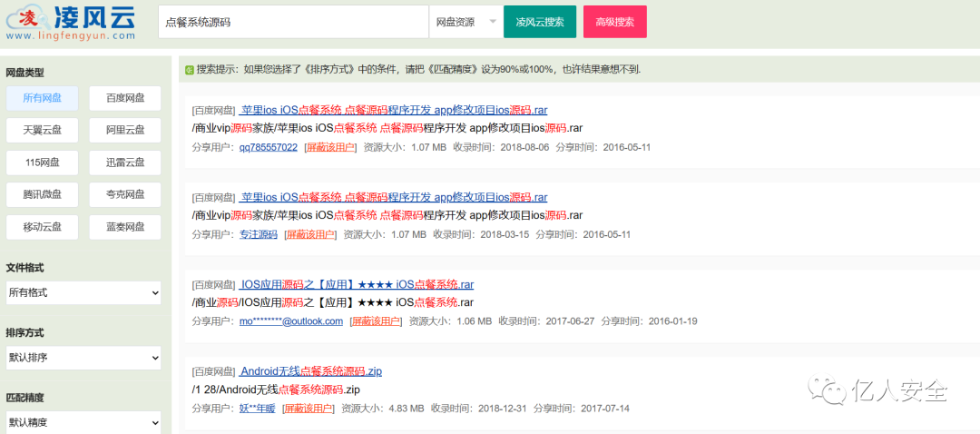Open the Android无线点餐系统源码.zip link
This screenshot has width=980, height=434.
pos(310,372)
